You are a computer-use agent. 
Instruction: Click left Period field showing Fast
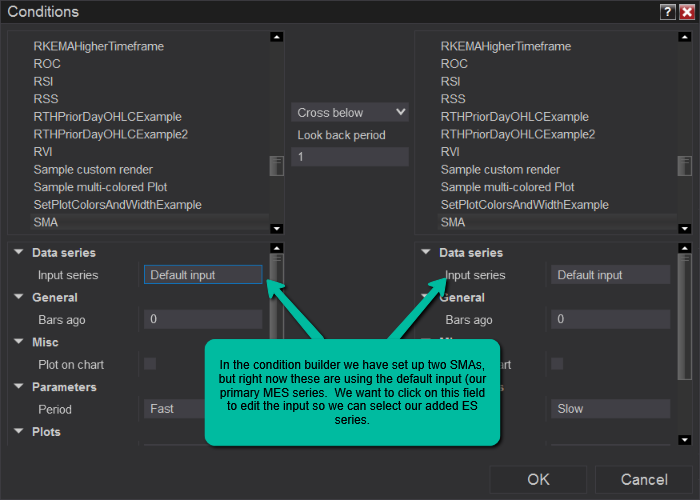click(174, 408)
